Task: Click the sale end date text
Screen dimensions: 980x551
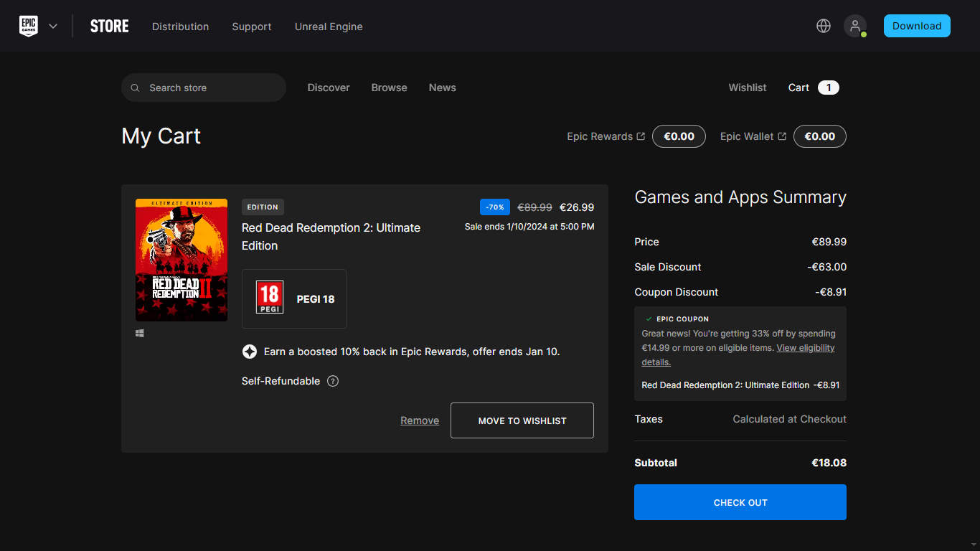Action: click(529, 227)
